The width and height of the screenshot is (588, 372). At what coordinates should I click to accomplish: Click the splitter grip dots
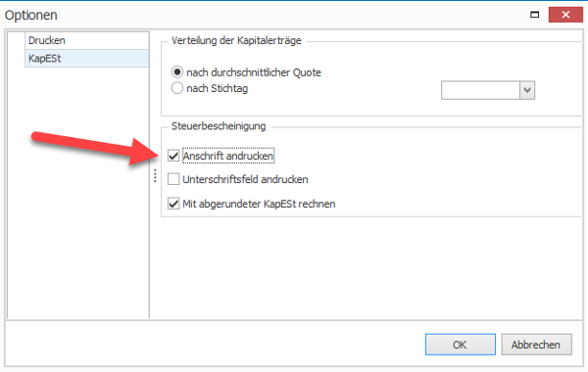(x=155, y=175)
